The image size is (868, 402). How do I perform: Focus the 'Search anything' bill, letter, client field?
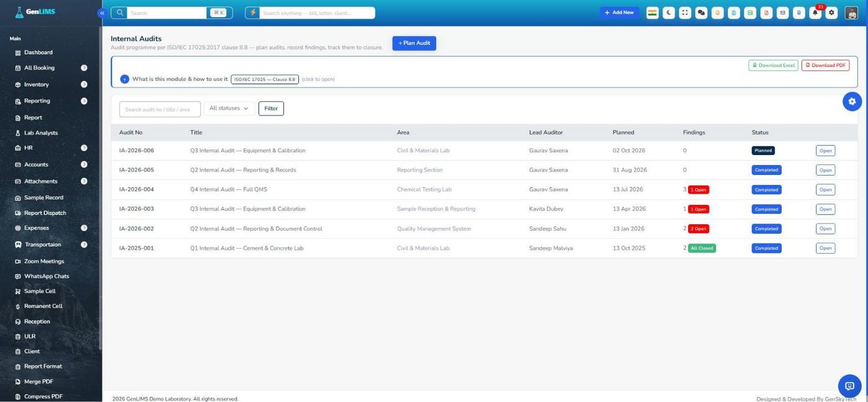click(x=317, y=12)
